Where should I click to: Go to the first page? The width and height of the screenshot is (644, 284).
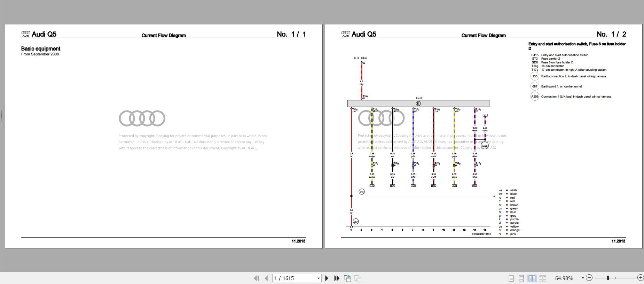tap(257, 278)
